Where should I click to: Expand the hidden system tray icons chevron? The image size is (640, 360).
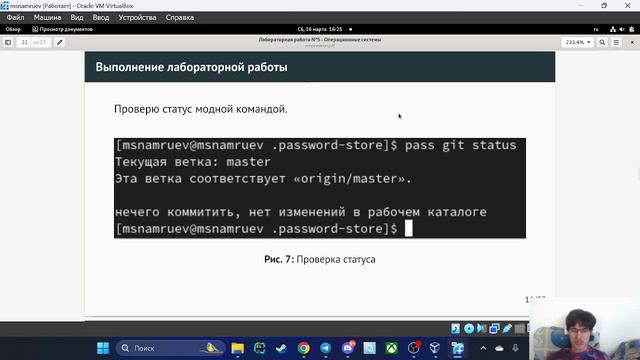483,348
